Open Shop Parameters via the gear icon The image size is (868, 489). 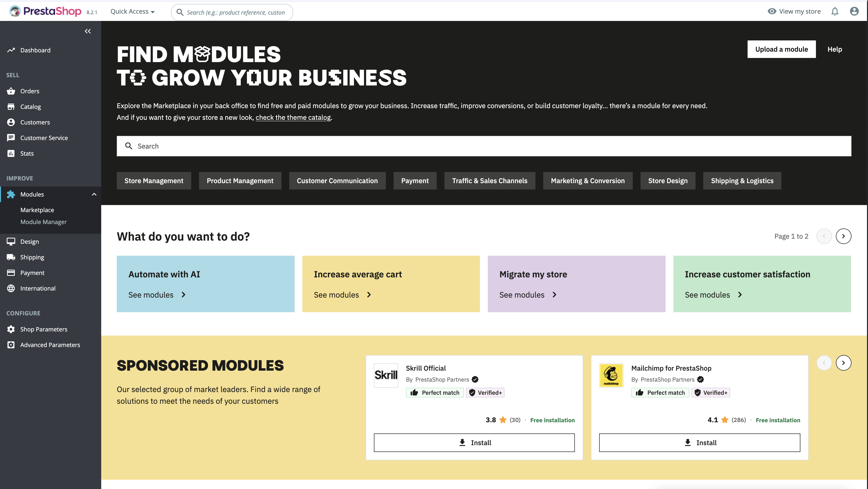click(11, 329)
